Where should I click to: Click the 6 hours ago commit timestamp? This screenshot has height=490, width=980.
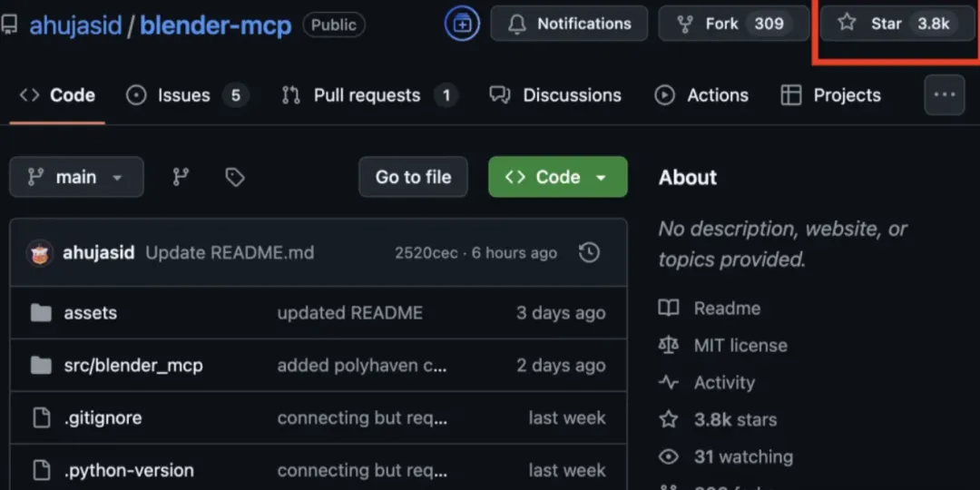pyautogui.click(x=514, y=253)
